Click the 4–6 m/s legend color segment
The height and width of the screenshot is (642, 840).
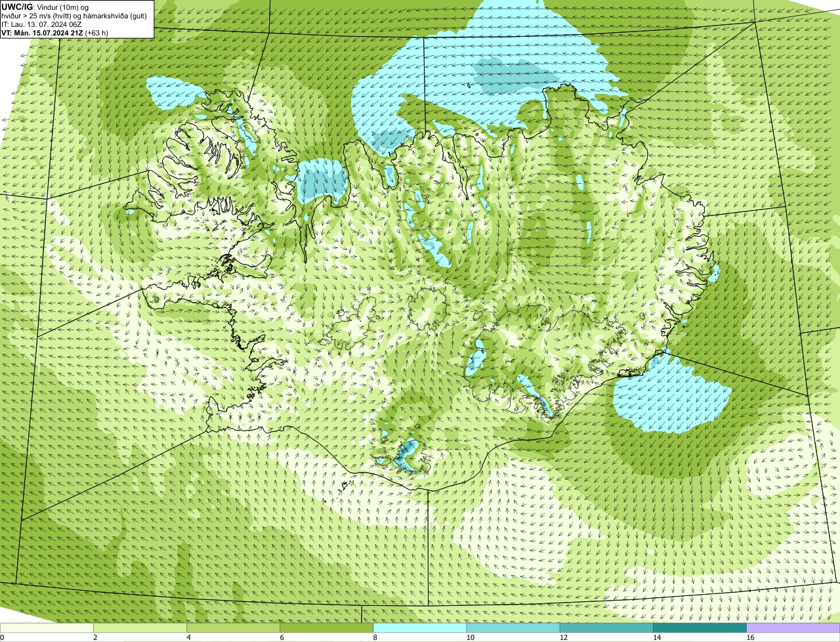(x=233, y=628)
